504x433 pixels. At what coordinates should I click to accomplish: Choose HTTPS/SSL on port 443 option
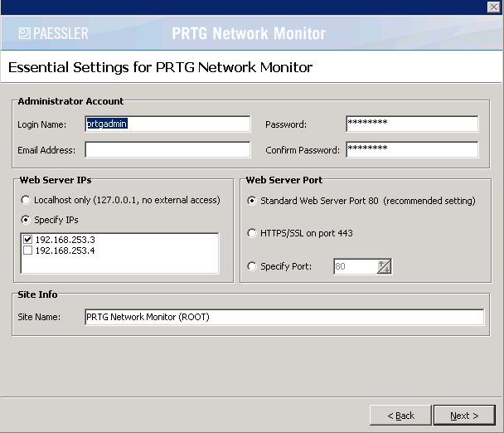point(252,233)
